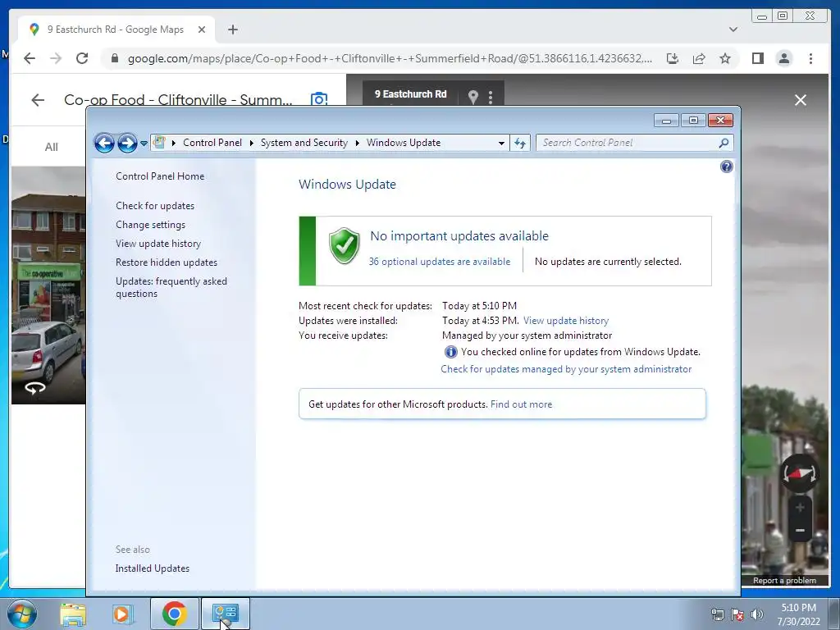Close Street View with the X button
Image resolution: width=840 pixels, height=630 pixels.
tap(801, 100)
